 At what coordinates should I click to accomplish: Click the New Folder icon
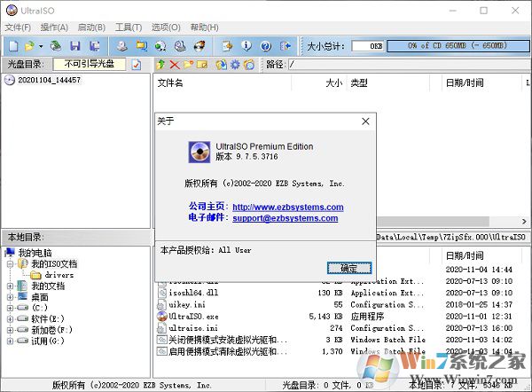pos(189,64)
